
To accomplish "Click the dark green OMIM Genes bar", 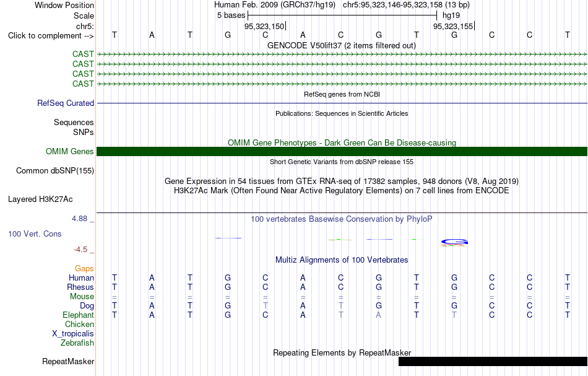I will [342, 151].
